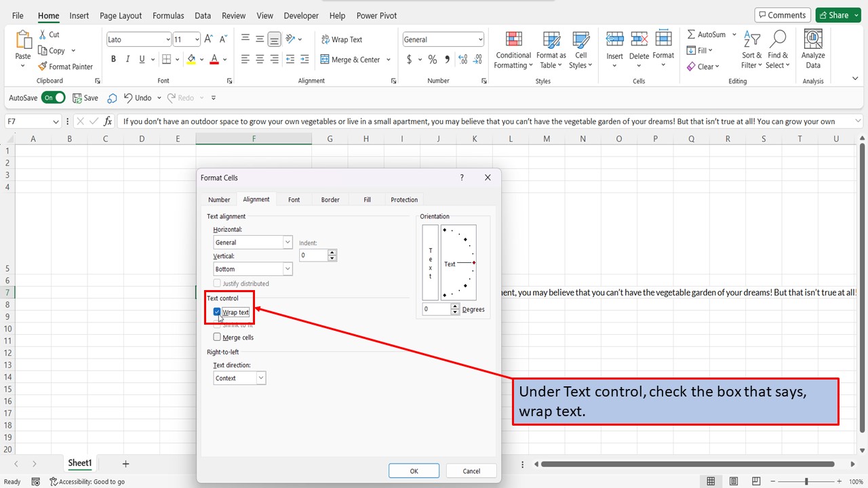Cancel the Format Cells dialog
Screen dimensions: 868x488
(471, 470)
